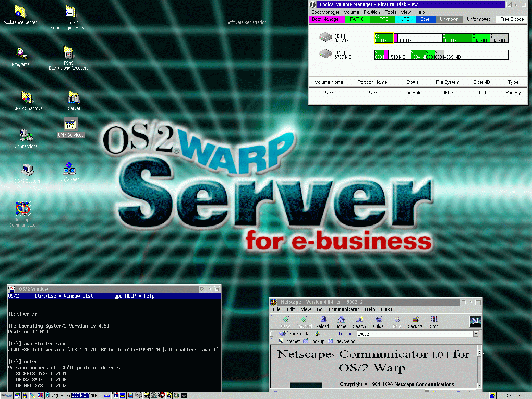This screenshot has width=532, height=399.
Task: Click the 22:17:21 clock on WarpCenter
Action: 515,395
